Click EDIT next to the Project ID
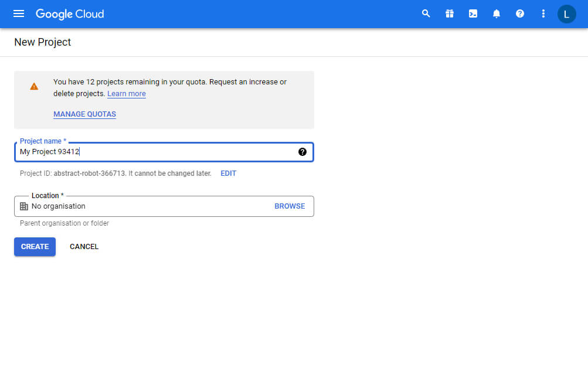The image size is (588, 388). (228, 173)
